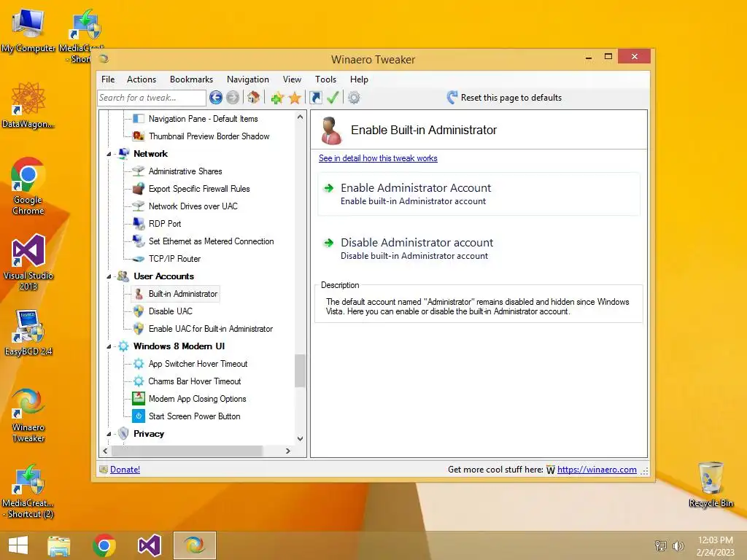Open the File menu

point(108,79)
